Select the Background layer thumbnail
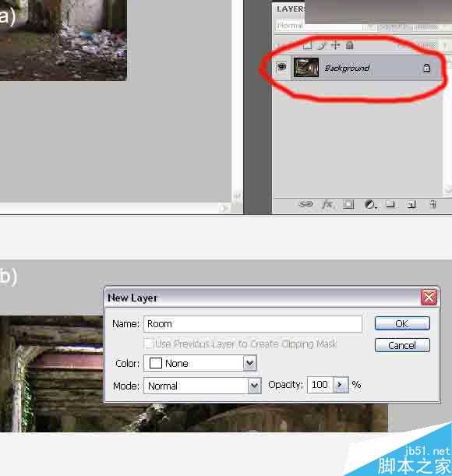This screenshot has width=452, height=476. [x=306, y=68]
